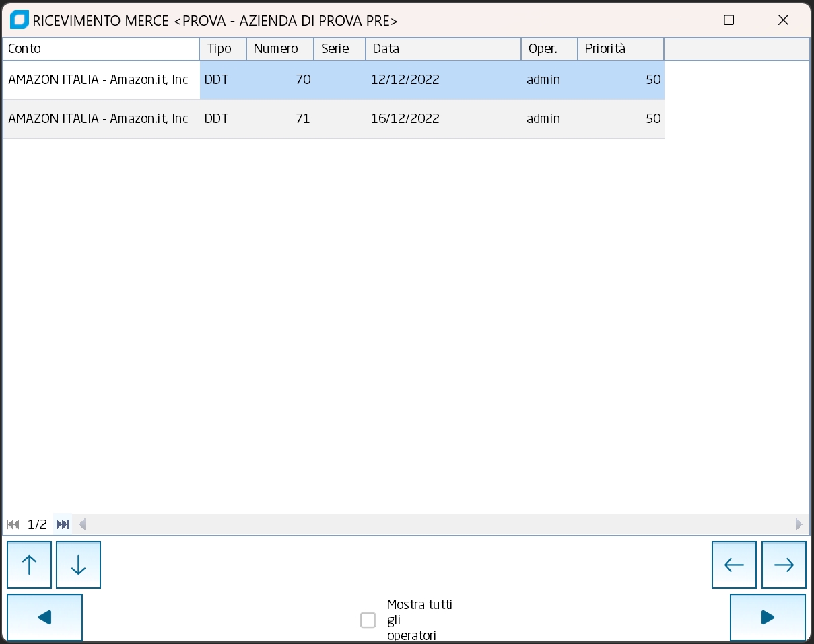Click admin cell in the 12/12/2022 row
The image size is (814, 644).
pyautogui.click(x=549, y=80)
